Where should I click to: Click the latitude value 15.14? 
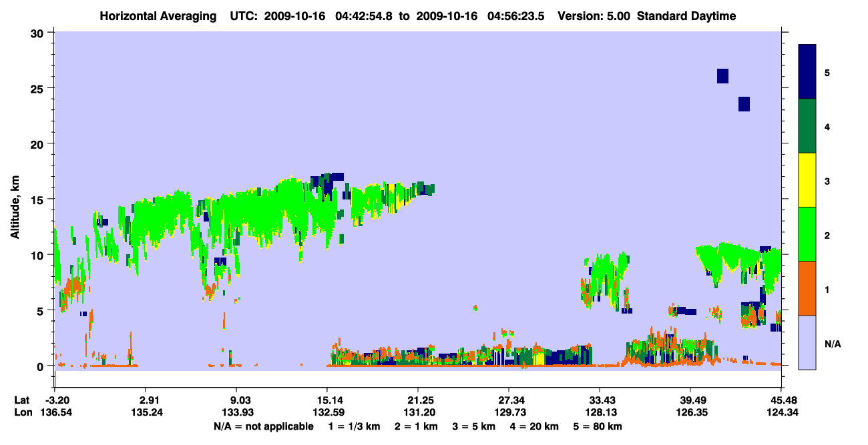click(x=327, y=400)
